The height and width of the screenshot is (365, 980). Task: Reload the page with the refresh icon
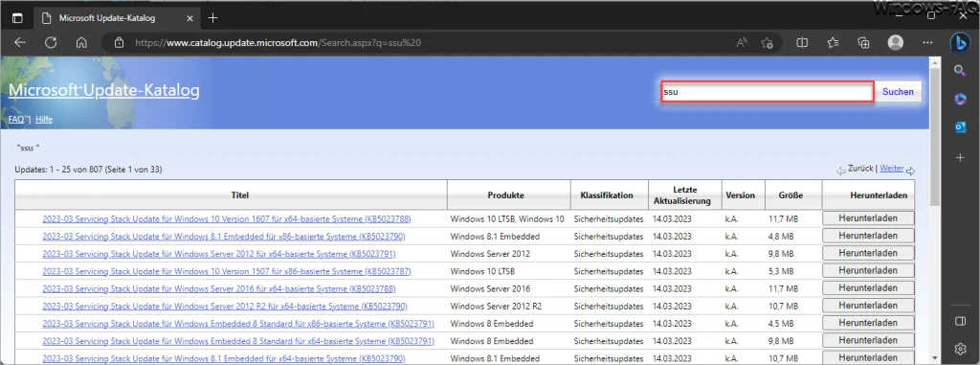click(x=51, y=42)
